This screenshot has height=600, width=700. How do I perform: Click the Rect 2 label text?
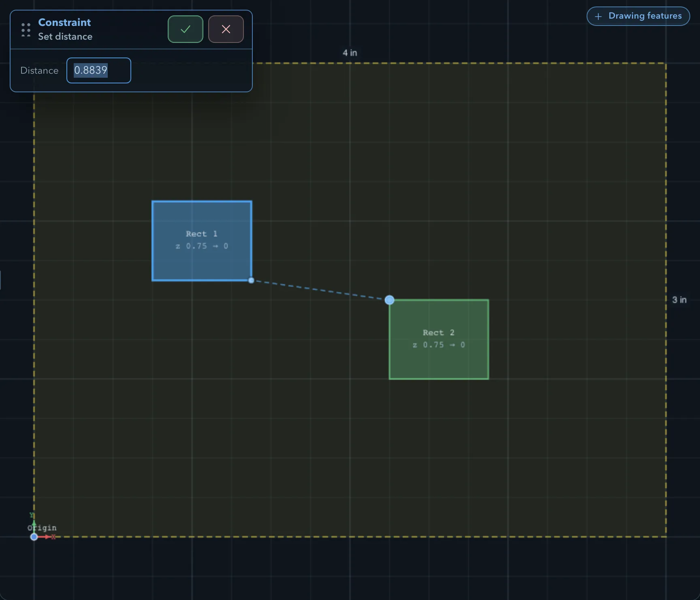click(439, 332)
